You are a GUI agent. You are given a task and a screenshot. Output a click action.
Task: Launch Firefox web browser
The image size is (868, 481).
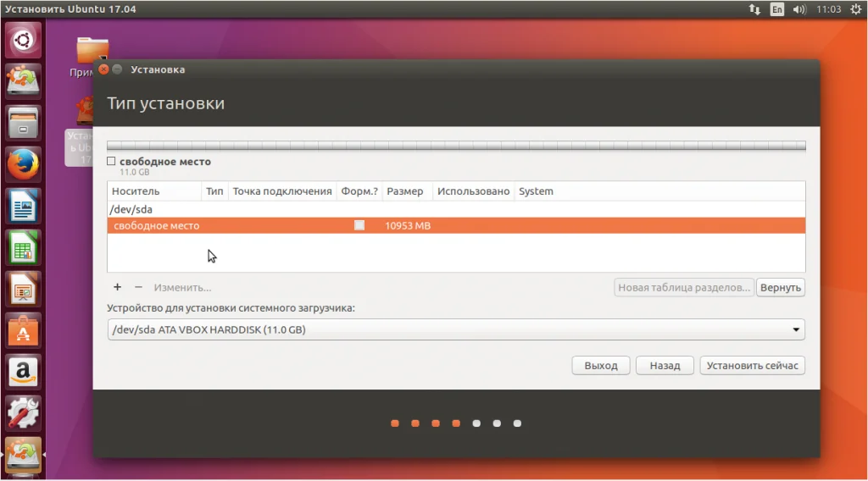pyautogui.click(x=23, y=165)
